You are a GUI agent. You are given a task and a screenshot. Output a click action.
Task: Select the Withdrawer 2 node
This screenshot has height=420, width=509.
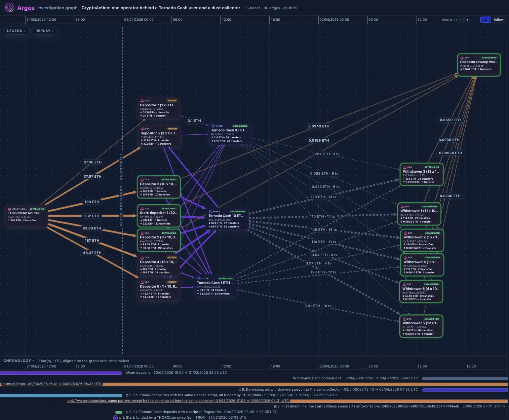[x=422, y=240]
